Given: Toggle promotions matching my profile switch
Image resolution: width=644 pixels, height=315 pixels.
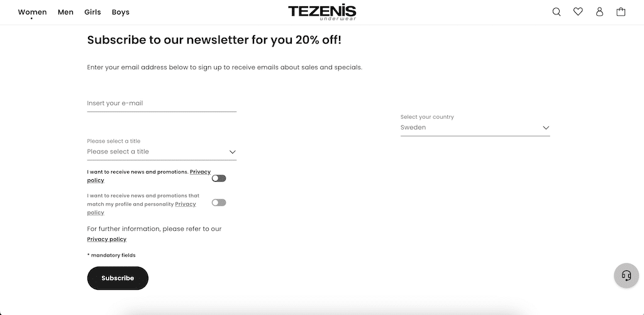Looking at the screenshot, I should tap(218, 202).
